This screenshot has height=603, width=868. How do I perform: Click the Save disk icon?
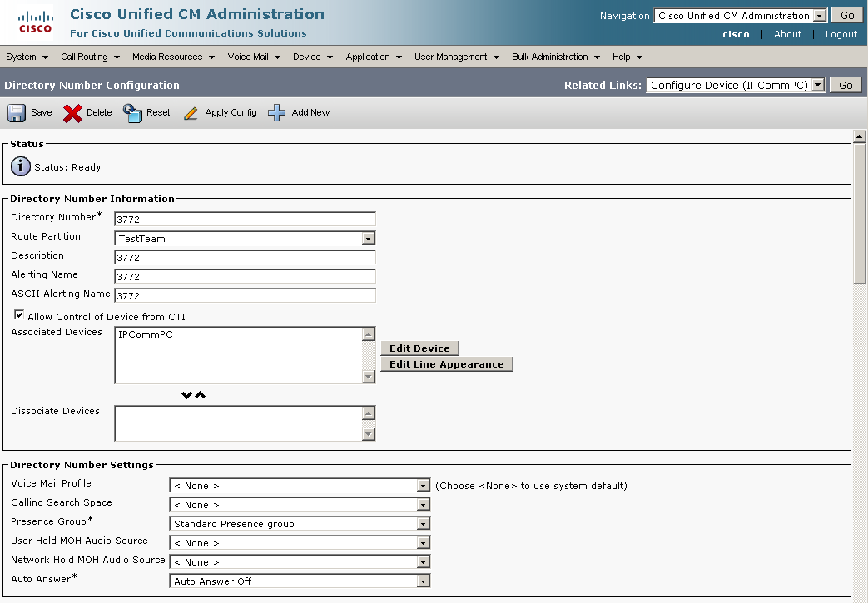(17, 113)
